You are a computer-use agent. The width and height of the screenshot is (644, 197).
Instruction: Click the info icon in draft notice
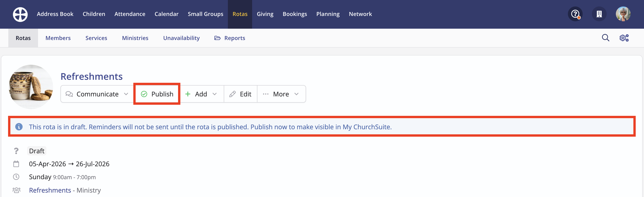(x=19, y=127)
